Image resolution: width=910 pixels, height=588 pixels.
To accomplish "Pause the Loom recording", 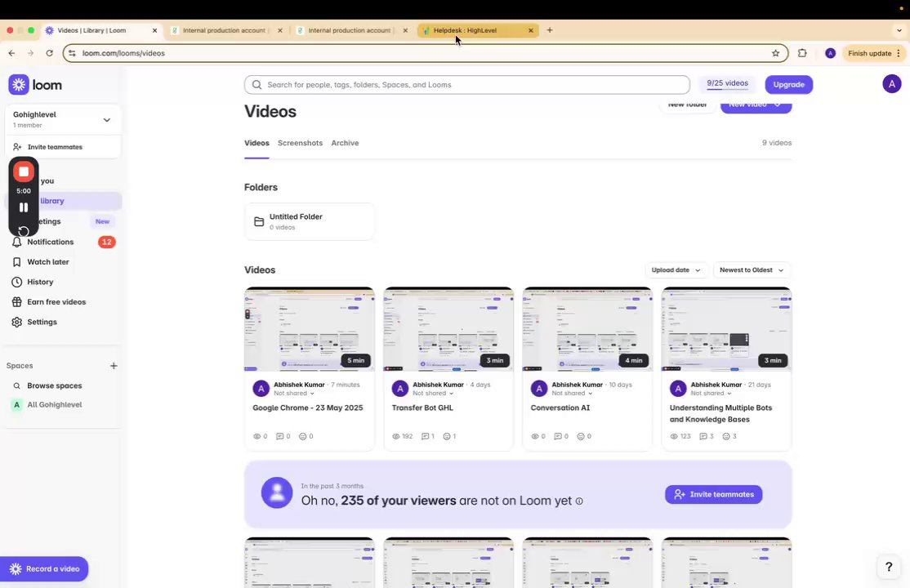I will click(x=23, y=207).
